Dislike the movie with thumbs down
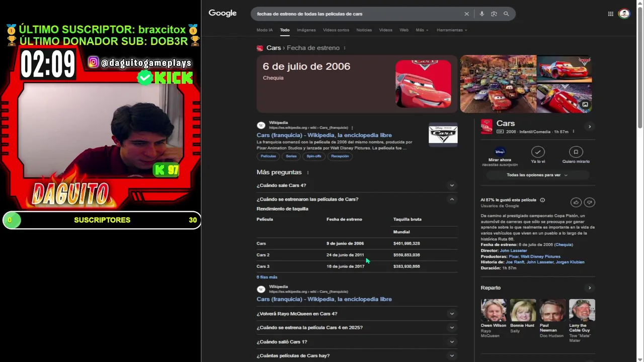The image size is (644, 362). pos(589,202)
